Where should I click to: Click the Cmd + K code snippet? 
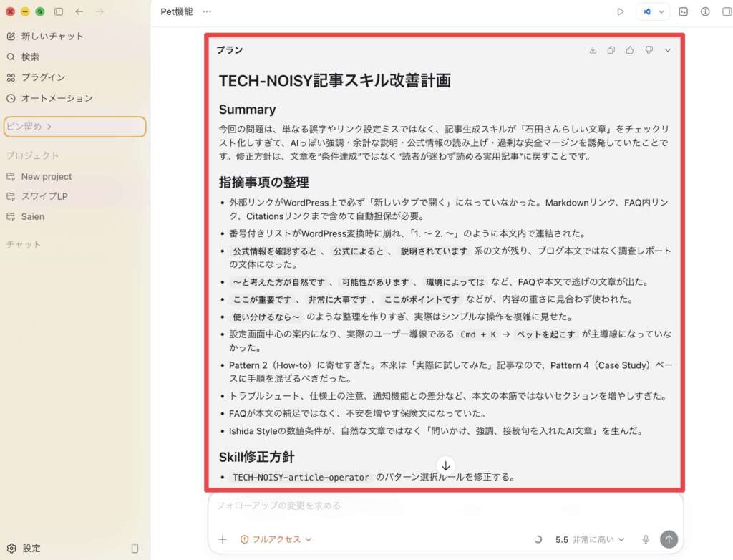coord(478,334)
